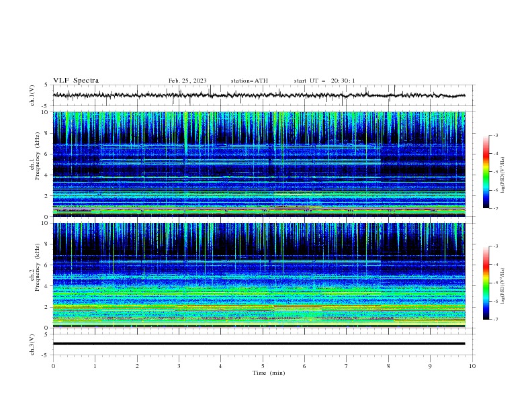532x411 pixels.
Task: Click time axis tick label "9"
Action: [x=430, y=366]
